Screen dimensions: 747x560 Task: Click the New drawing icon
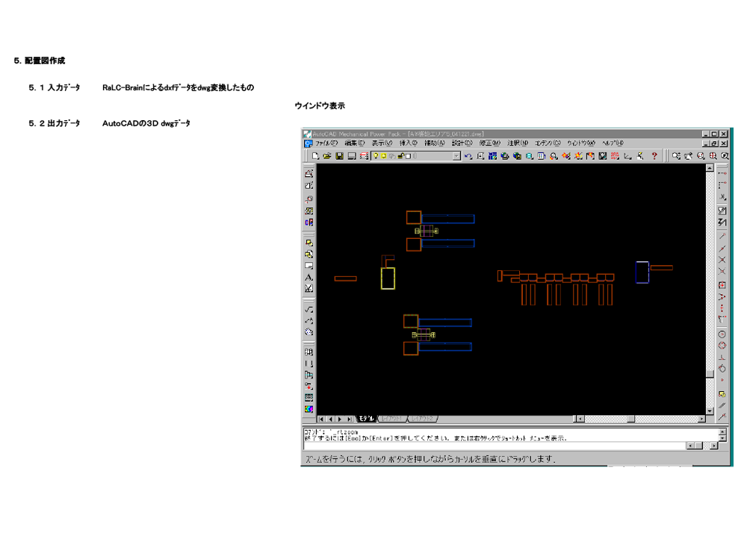click(316, 156)
